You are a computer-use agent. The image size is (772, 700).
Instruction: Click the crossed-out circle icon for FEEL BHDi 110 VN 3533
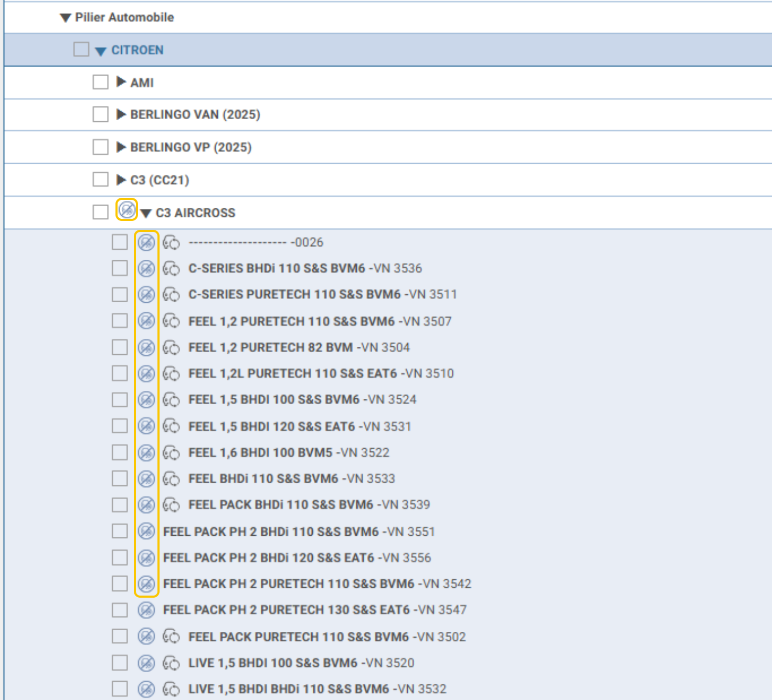[x=146, y=479]
